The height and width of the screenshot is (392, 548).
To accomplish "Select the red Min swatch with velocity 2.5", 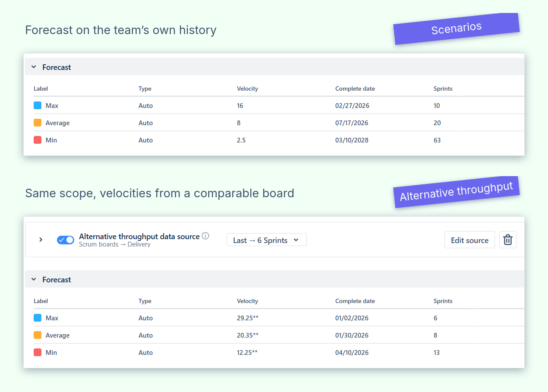I will [38, 140].
